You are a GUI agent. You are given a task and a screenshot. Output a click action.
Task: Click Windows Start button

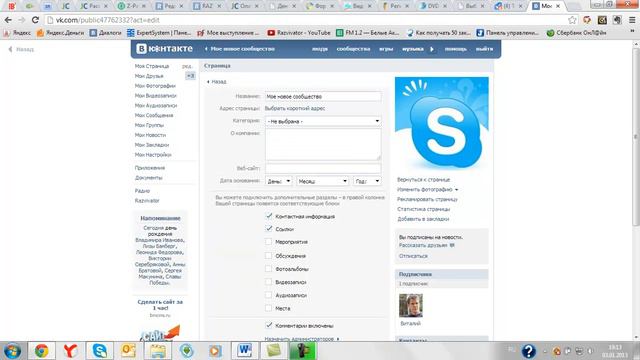click(12, 351)
